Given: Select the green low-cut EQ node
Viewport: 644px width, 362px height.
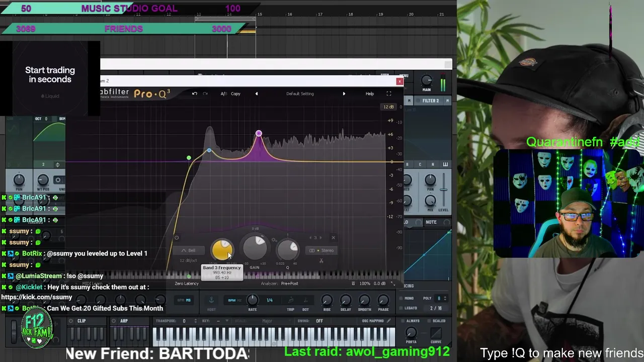Looking at the screenshot, I should [x=189, y=158].
